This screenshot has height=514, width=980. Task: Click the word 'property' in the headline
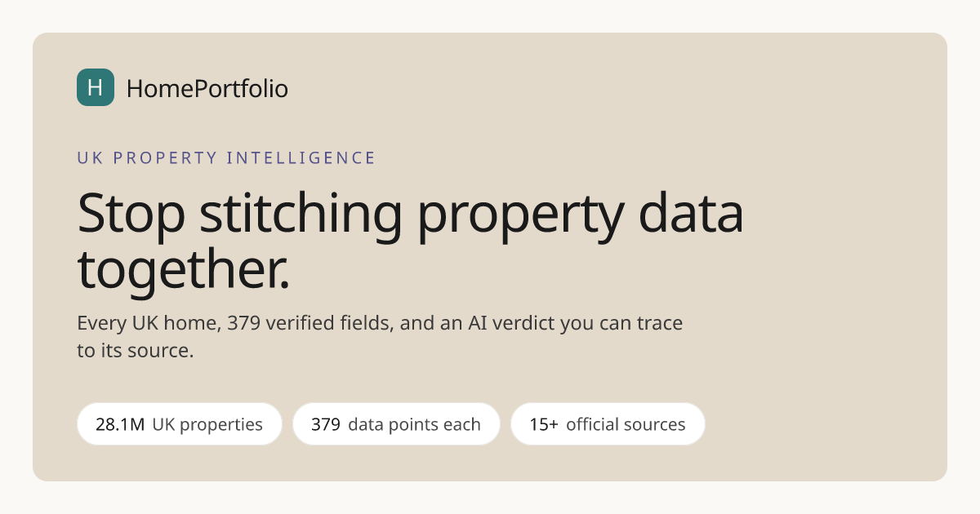521,216
